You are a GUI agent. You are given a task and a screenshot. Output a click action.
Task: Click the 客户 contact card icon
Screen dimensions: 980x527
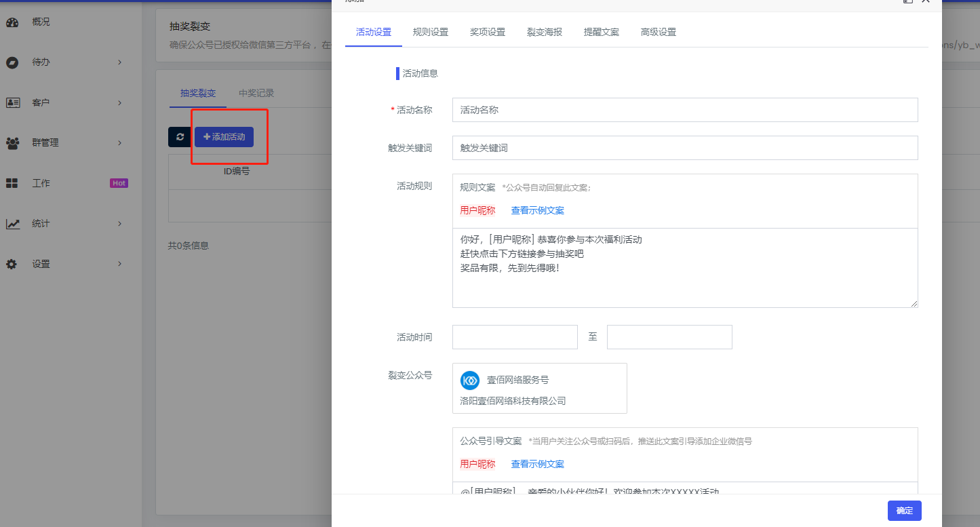point(12,103)
